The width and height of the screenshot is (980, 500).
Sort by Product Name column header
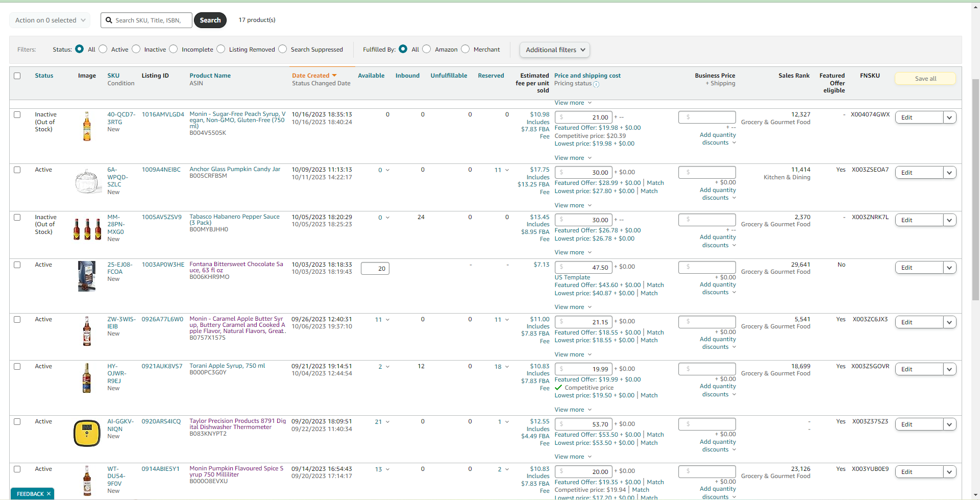[210, 76]
